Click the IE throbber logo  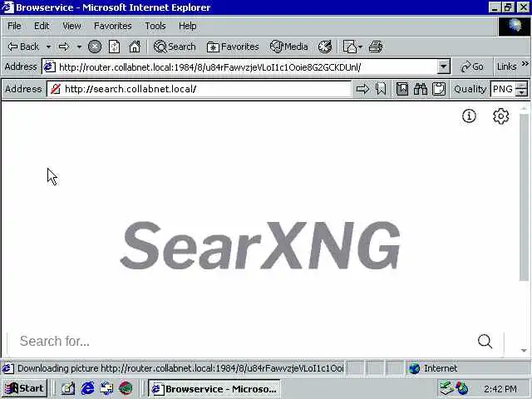[514, 26]
